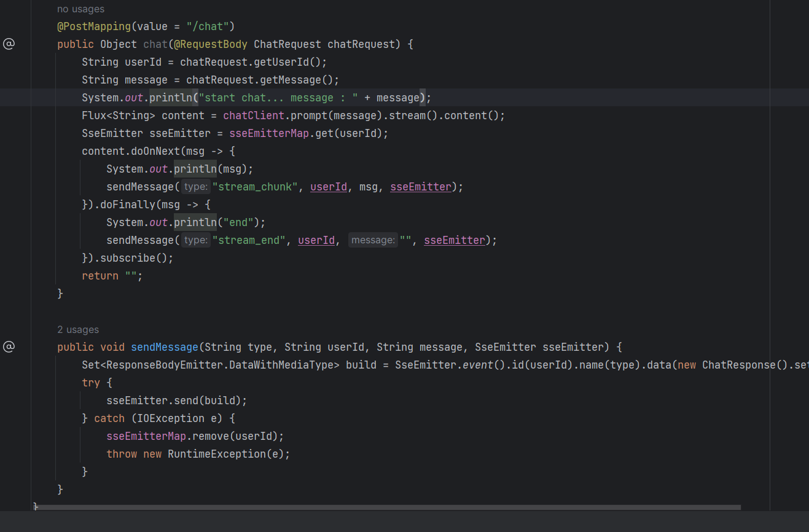Click the gutter icon beside sendMessage method

tap(9, 346)
